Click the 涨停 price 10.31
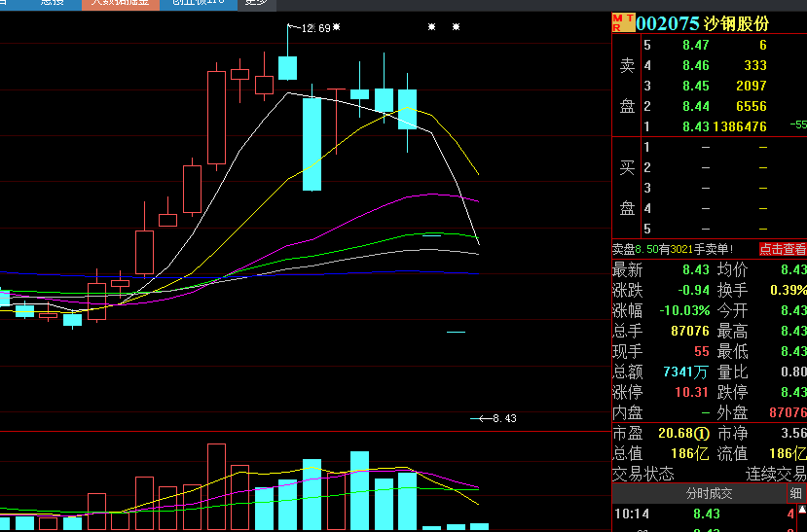Image resolution: width=807 pixels, height=532 pixels. (x=692, y=392)
